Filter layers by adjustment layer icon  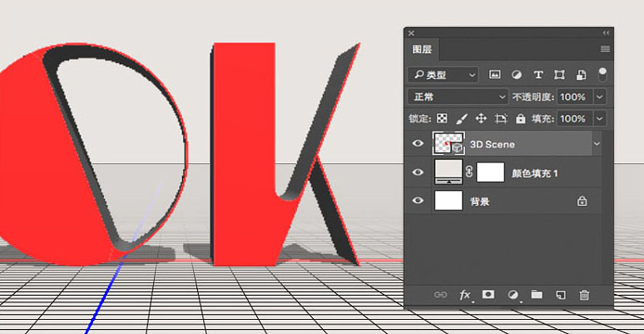click(516, 75)
